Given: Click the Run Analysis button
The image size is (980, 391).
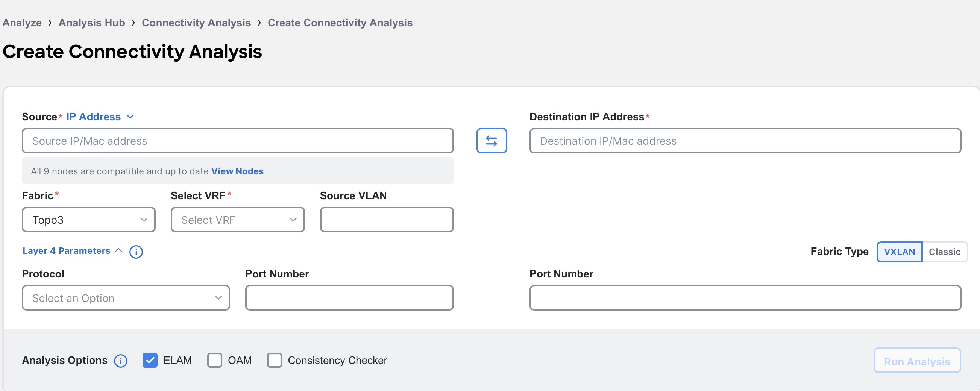Looking at the screenshot, I should [917, 361].
